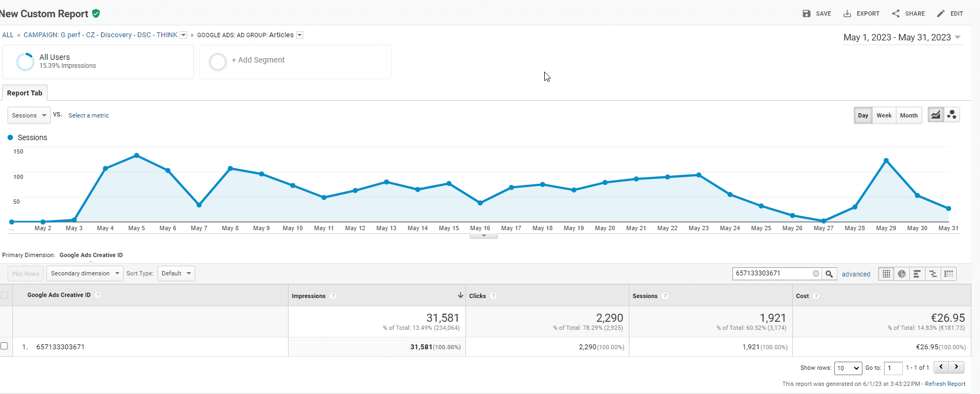Screen dimensions: 980x394
Task: Check the box for creative 657133303671
Action: (x=4, y=346)
